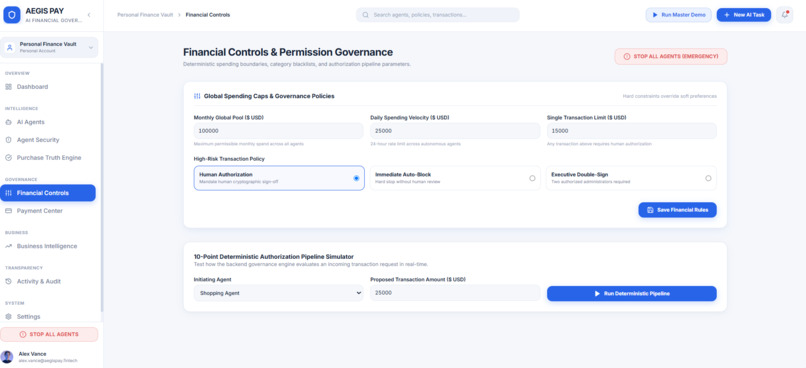
Task: Click "Hard constraints override soft preferences" text
Action: (669, 96)
